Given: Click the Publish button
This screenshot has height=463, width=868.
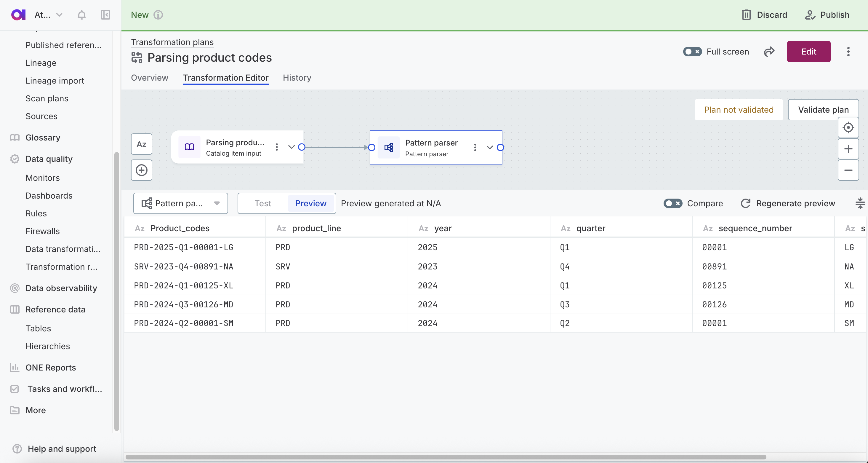Looking at the screenshot, I should pos(827,15).
